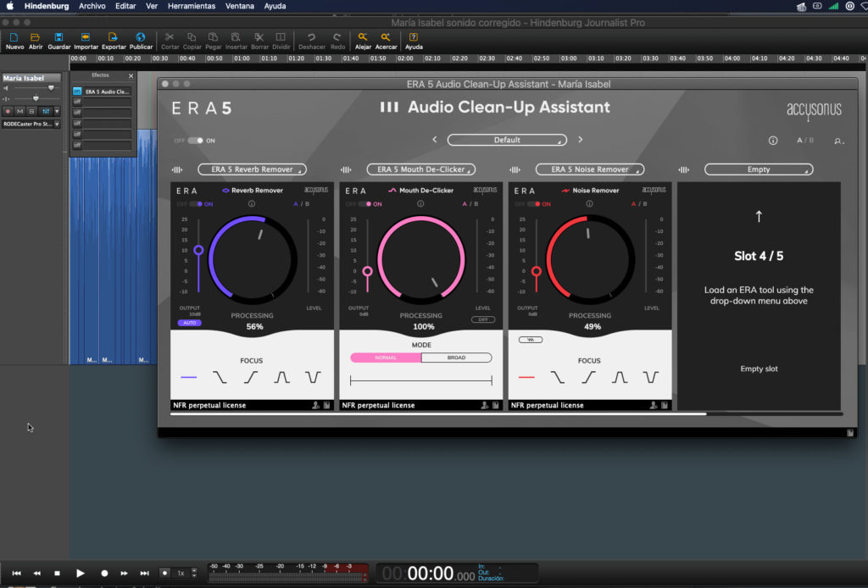Open the Ventana menu
The width and height of the screenshot is (868, 588).
(x=240, y=6)
